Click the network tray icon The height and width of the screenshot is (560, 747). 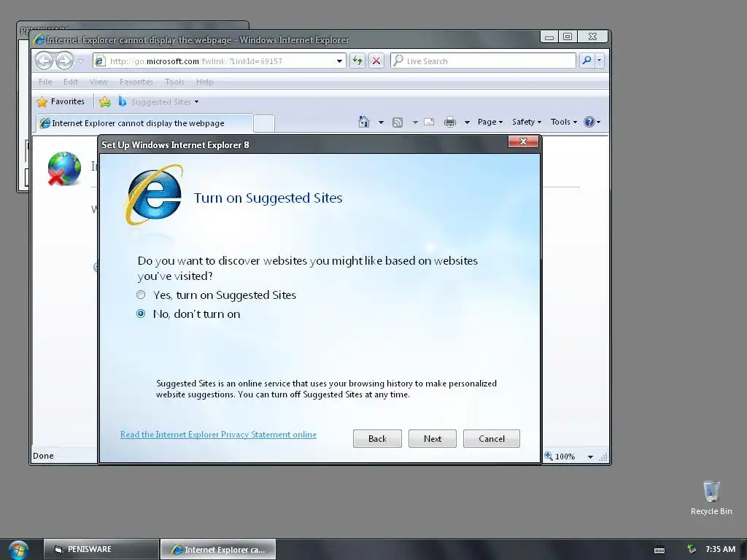[692, 549]
